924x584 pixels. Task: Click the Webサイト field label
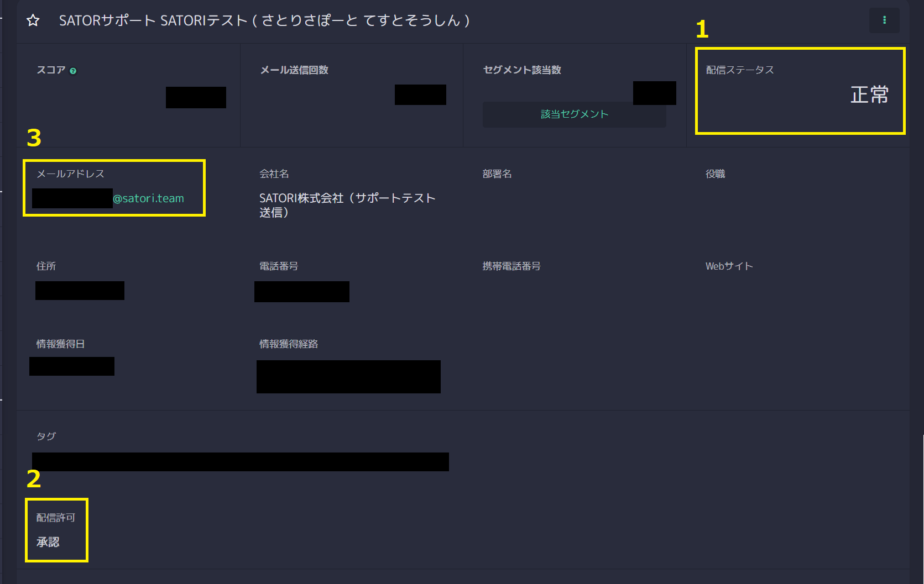[x=729, y=266]
